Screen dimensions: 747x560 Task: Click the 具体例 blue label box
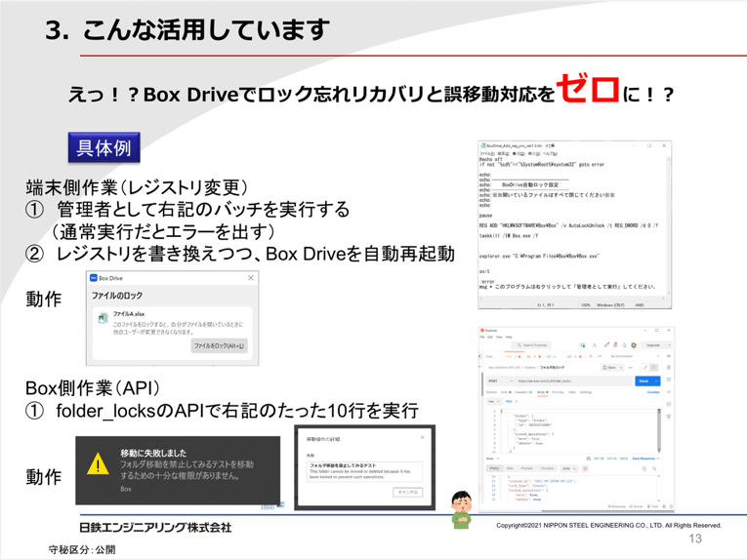pos(104,147)
